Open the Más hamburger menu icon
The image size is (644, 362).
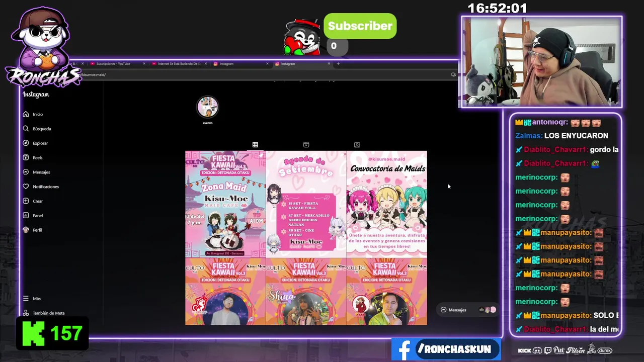(26, 299)
